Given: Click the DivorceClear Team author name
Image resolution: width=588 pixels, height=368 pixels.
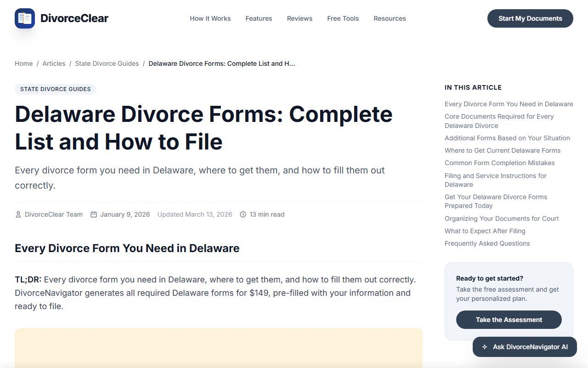Looking at the screenshot, I should tap(54, 214).
